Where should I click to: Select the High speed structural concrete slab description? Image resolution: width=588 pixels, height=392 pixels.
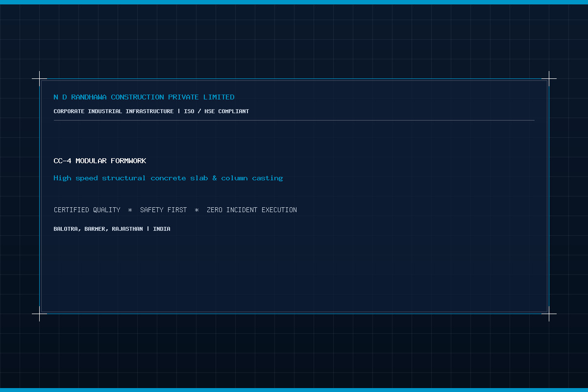click(168, 178)
